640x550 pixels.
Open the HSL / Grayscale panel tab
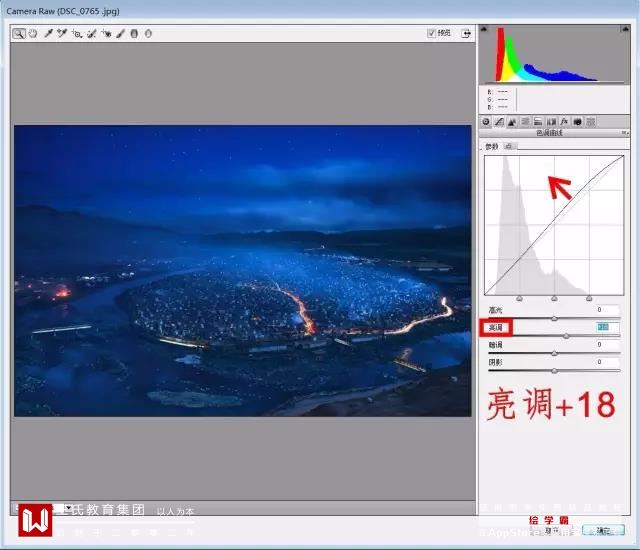[x=525, y=122]
